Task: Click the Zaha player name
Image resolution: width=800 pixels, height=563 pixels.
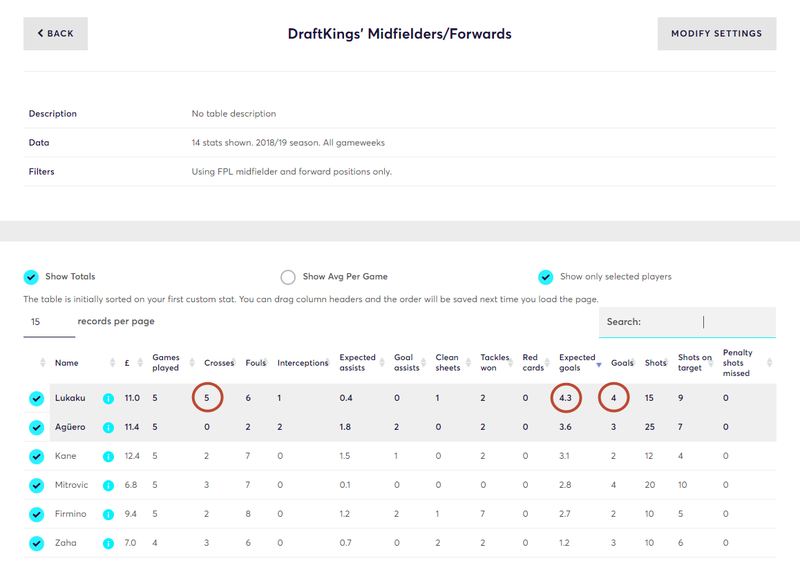Action: pyautogui.click(x=65, y=543)
